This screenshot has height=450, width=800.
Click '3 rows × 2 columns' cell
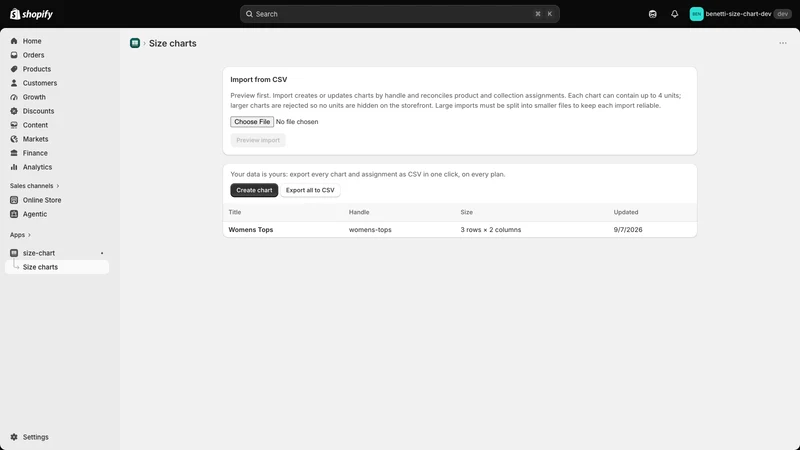(x=491, y=230)
